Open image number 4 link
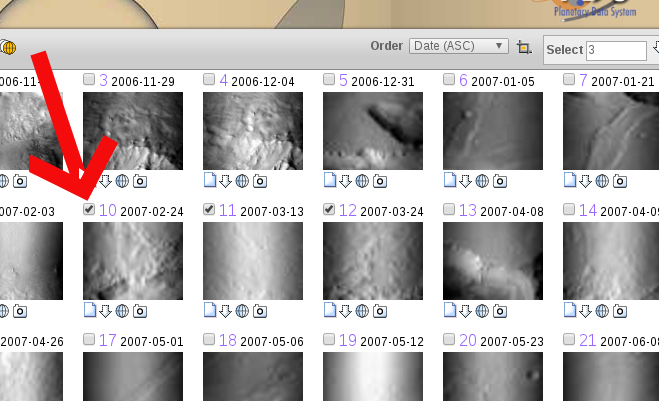 click(224, 80)
